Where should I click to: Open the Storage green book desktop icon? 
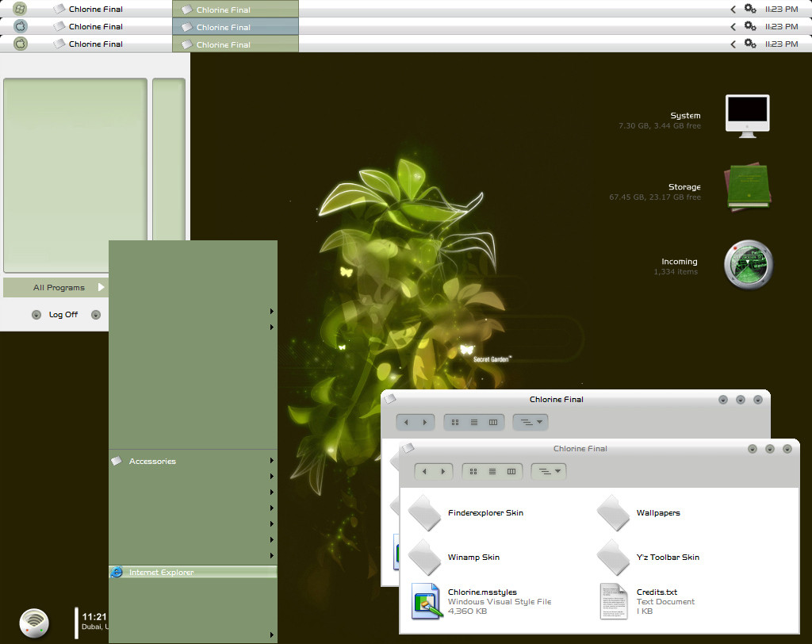(x=749, y=187)
